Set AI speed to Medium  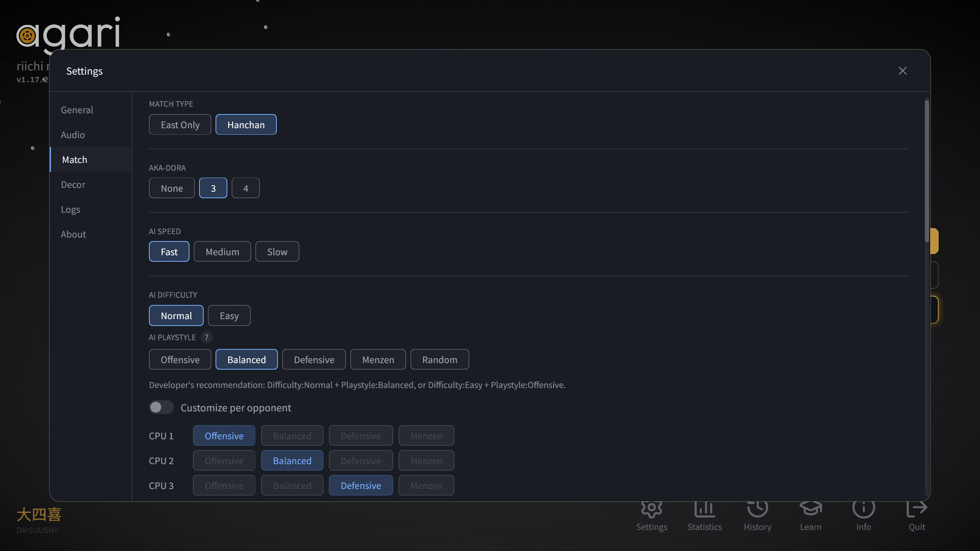[222, 252]
